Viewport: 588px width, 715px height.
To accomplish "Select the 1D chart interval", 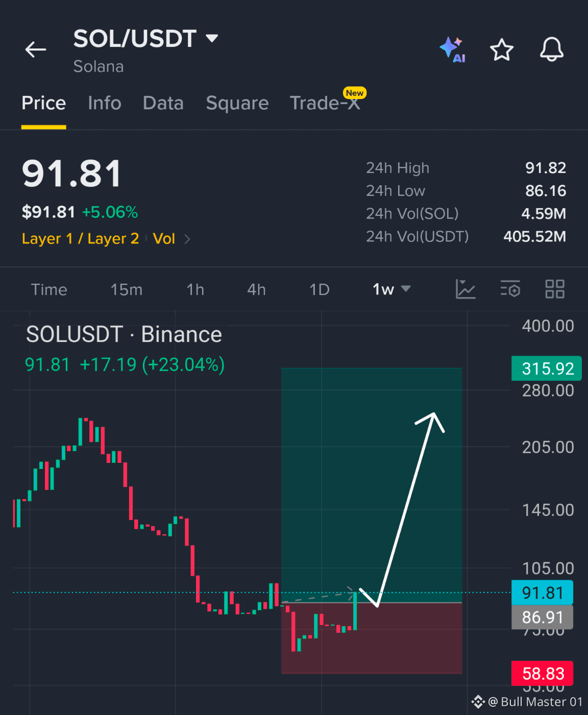I will pos(320,289).
